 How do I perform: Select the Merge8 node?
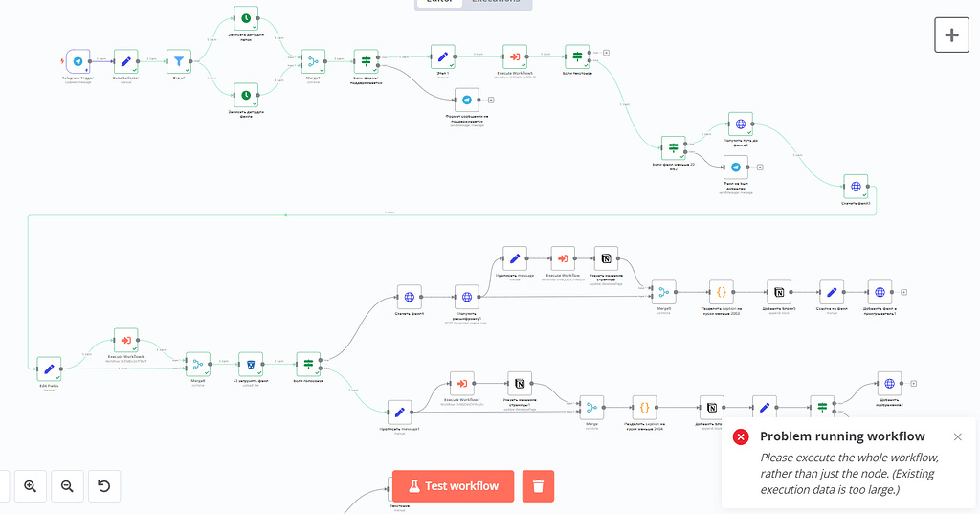click(x=198, y=364)
